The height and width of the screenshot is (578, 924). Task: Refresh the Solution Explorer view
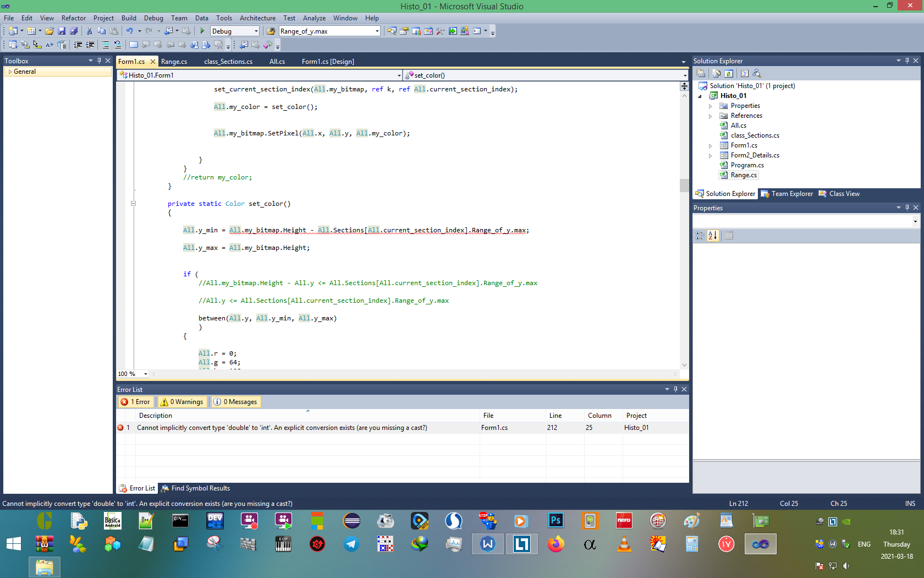point(729,73)
